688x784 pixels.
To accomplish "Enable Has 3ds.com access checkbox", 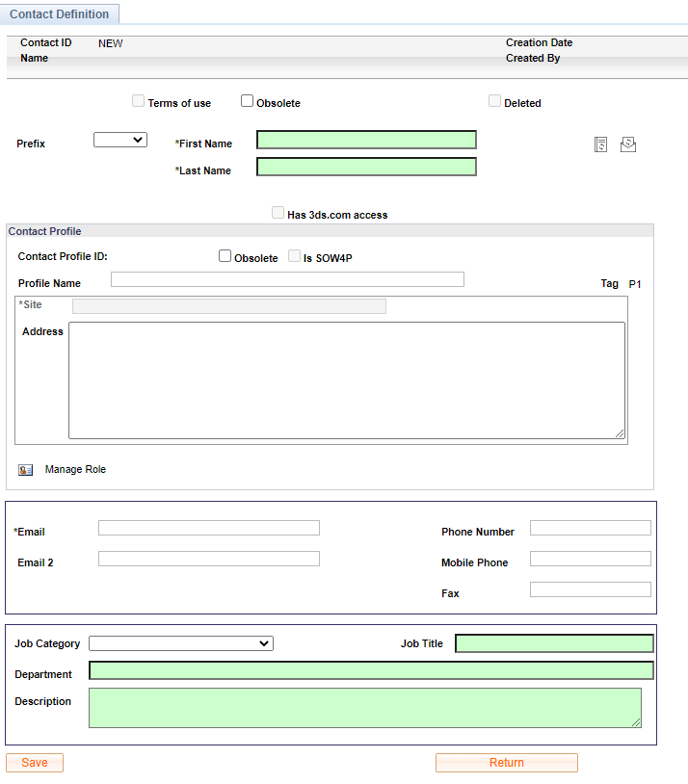I will 278,213.
